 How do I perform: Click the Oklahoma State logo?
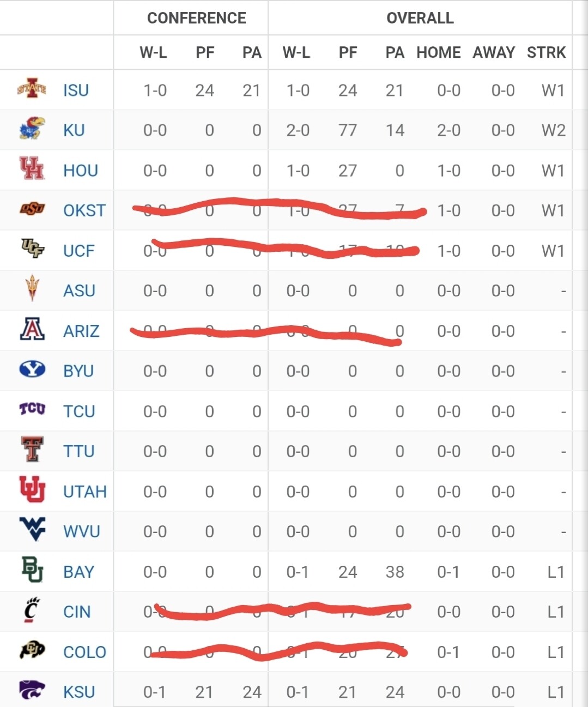click(x=32, y=209)
